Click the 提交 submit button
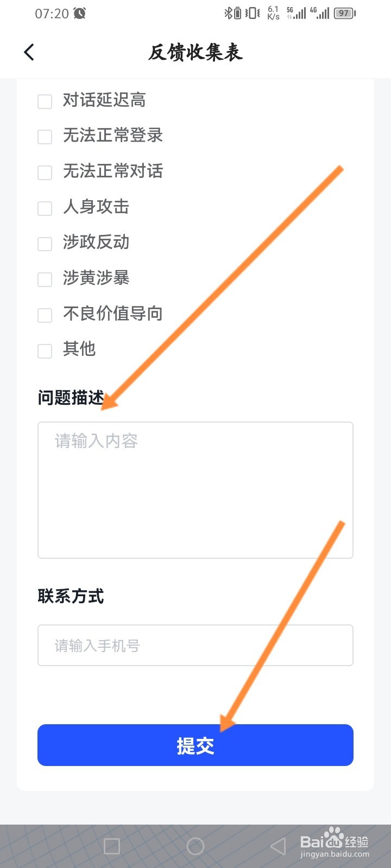Screen dimensions: 391x868 [195, 745]
